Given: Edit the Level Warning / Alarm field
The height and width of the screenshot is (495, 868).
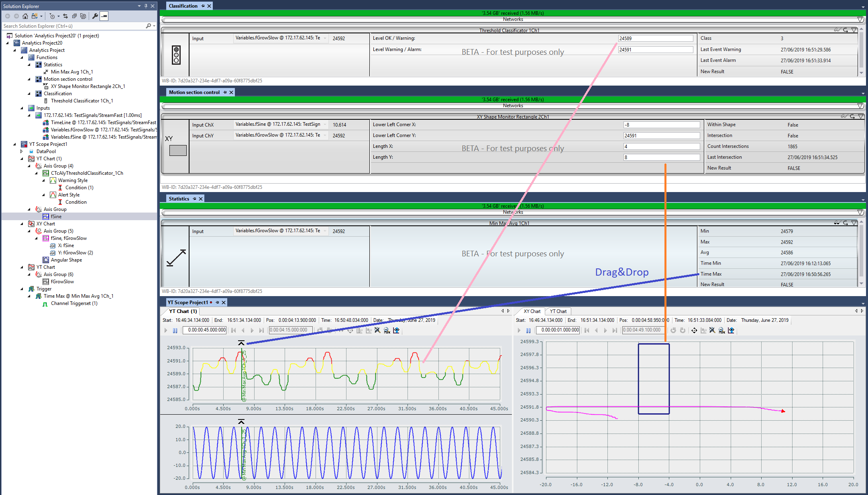Looking at the screenshot, I should click(656, 50).
